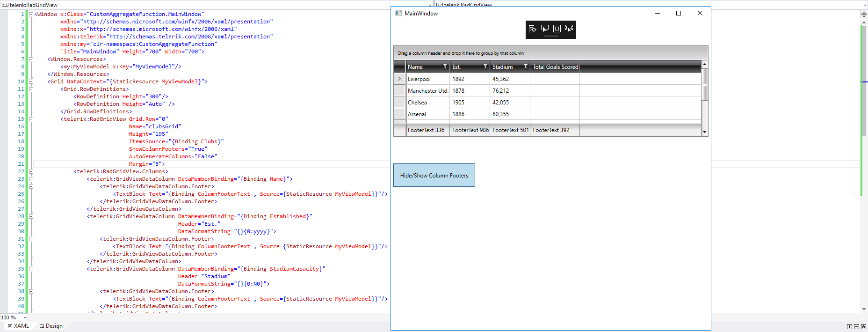Viewport: 868px width, 332px height.
Task: Enable Select Element in the debug toolbar
Action: click(x=545, y=29)
